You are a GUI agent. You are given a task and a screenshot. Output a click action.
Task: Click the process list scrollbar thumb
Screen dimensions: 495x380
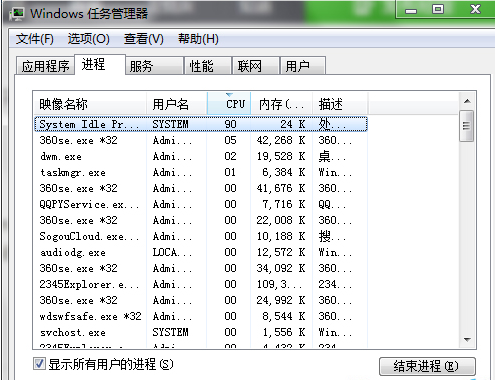[467, 126]
